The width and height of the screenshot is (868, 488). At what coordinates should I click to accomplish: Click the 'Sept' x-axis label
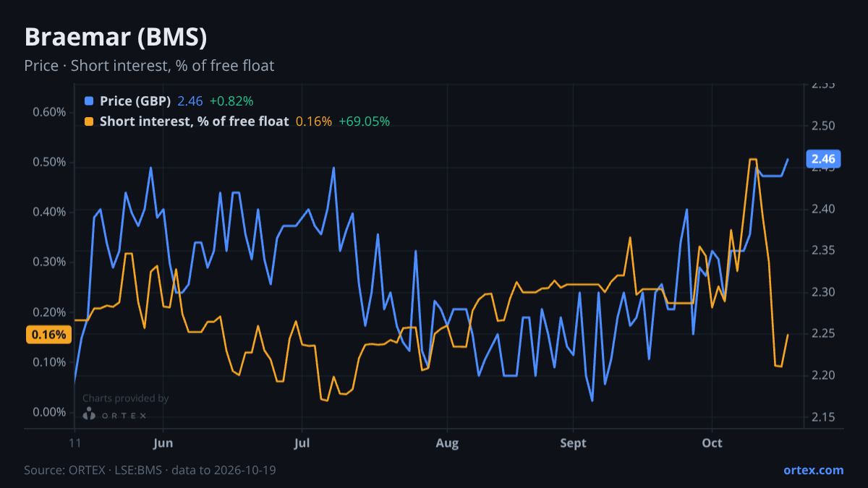click(x=574, y=443)
